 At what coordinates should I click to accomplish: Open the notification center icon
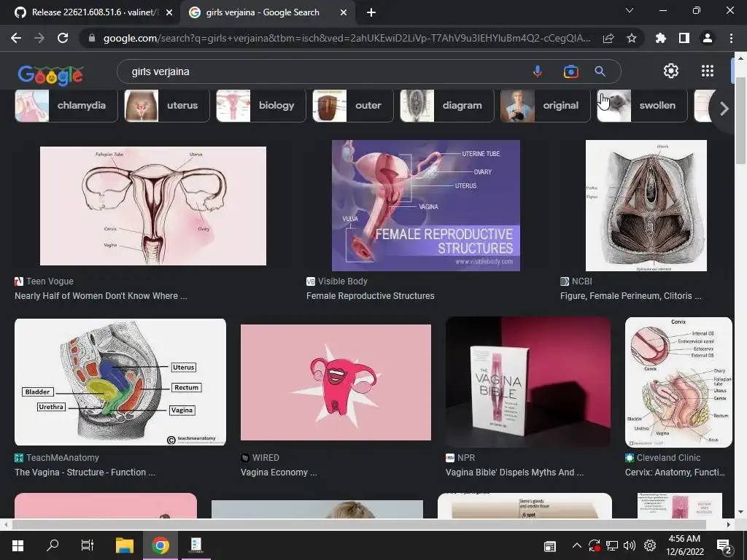coord(724,546)
